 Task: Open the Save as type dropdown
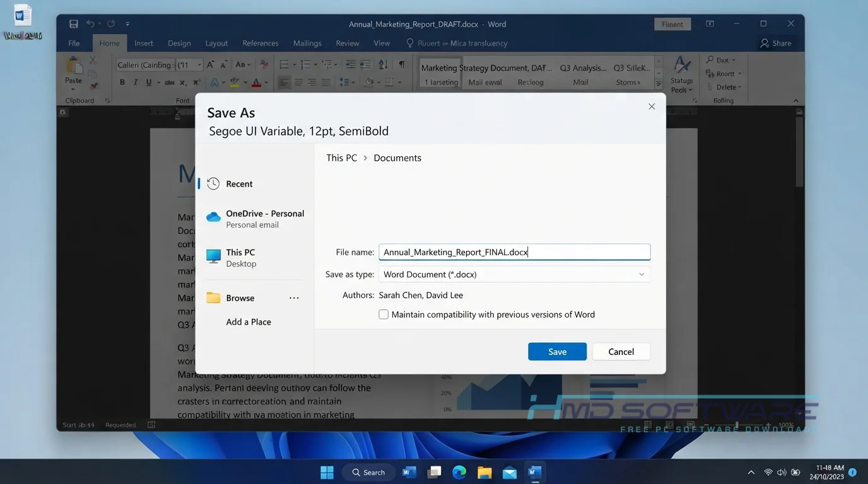coord(514,274)
